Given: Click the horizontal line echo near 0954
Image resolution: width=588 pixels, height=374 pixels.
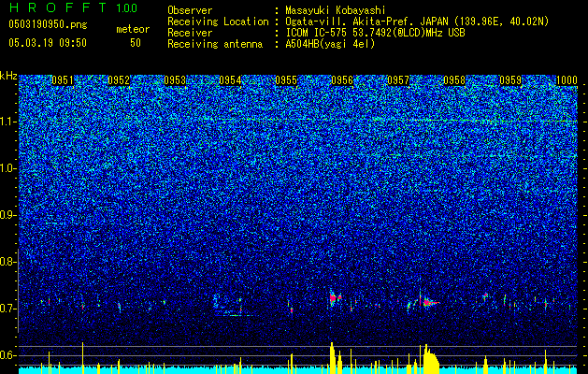Looking at the screenshot, I should (x=234, y=315).
